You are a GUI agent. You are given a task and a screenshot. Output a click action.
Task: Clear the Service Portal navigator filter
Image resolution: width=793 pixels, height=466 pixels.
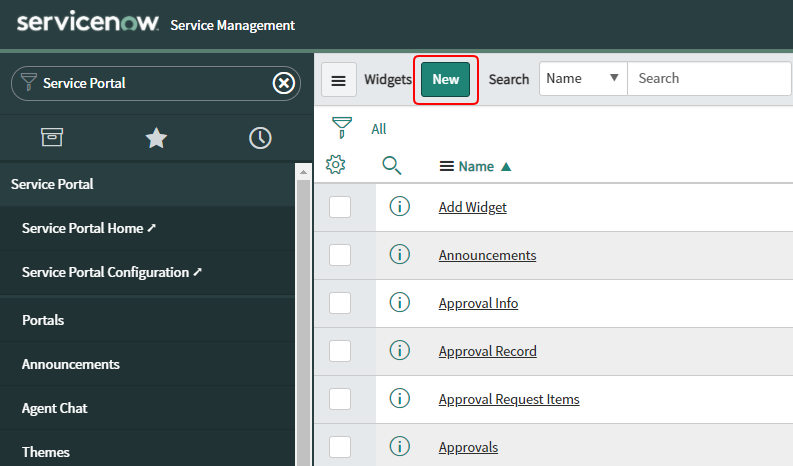(284, 83)
